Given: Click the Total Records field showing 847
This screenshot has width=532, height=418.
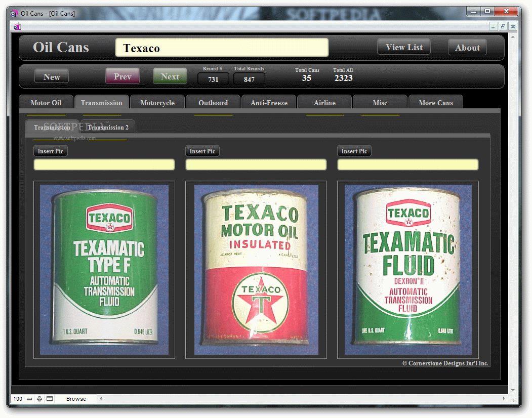Looking at the screenshot, I should click(x=249, y=79).
